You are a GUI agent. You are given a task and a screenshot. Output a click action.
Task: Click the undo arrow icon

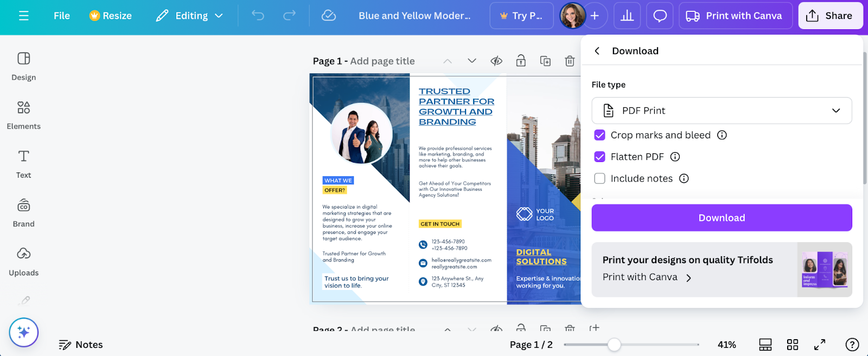[x=258, y=16]
